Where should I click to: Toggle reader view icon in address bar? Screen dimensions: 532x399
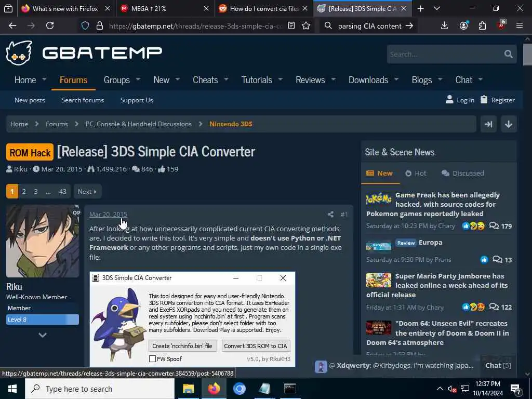(291, 26)
